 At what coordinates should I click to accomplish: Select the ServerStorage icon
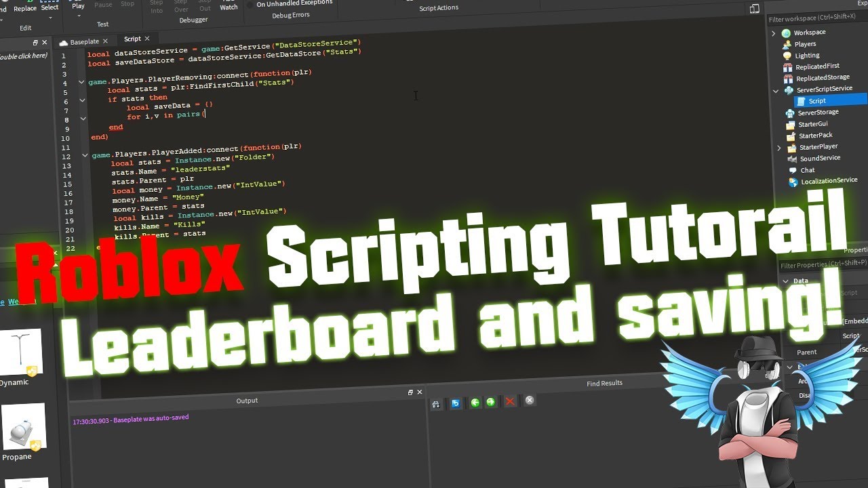point(789,113)
